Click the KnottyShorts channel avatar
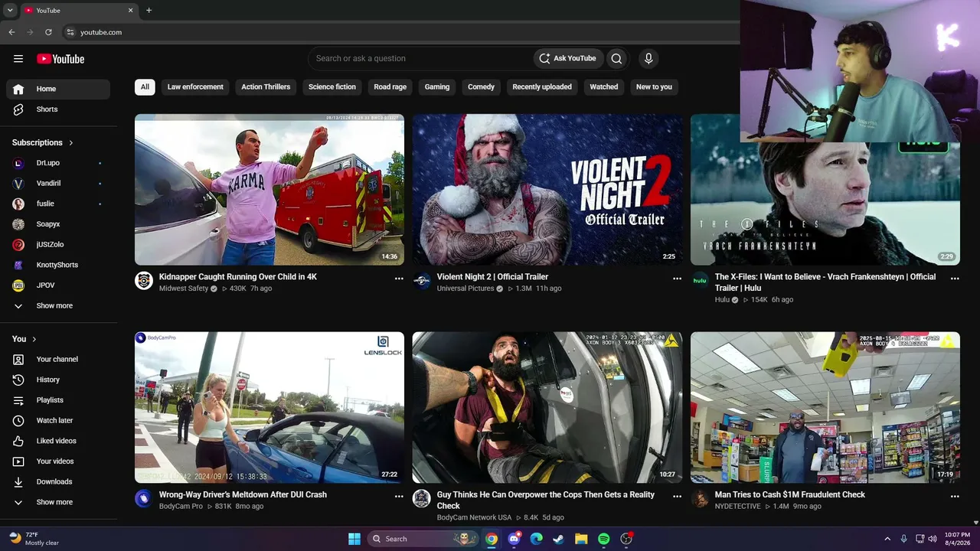This screenshot has width=980, height=551. (x=18, y=265)
